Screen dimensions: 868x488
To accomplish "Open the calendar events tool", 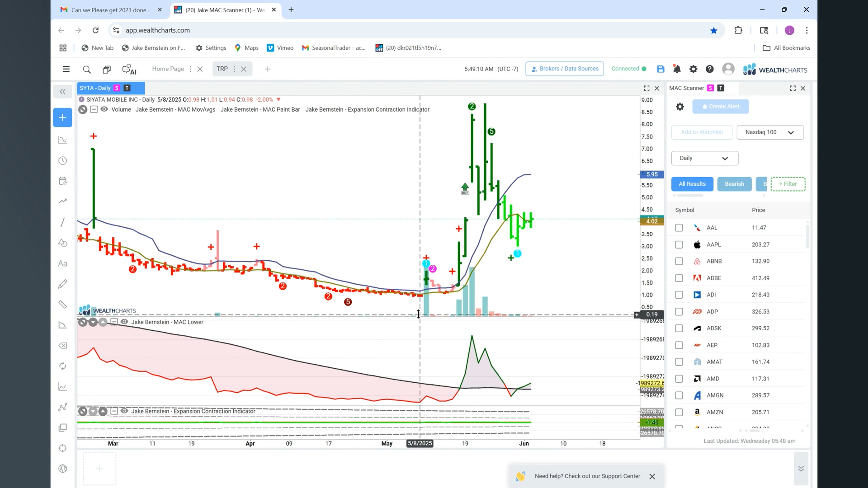I will [63, 181].
